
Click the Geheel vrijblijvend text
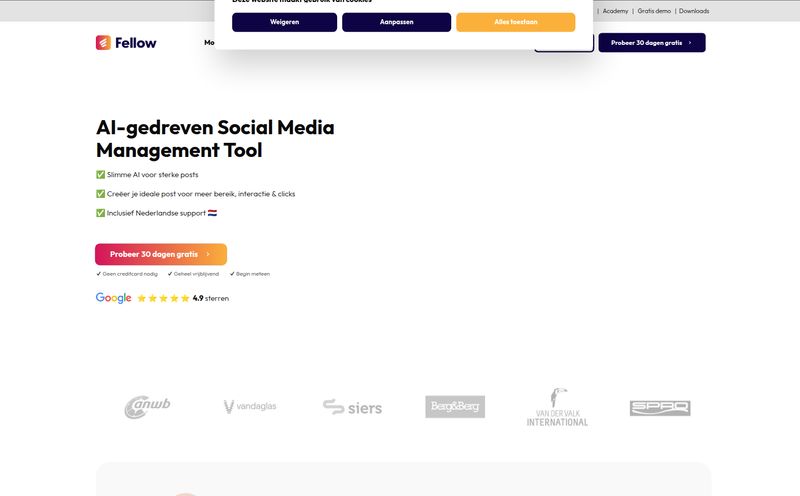(196, 274)
